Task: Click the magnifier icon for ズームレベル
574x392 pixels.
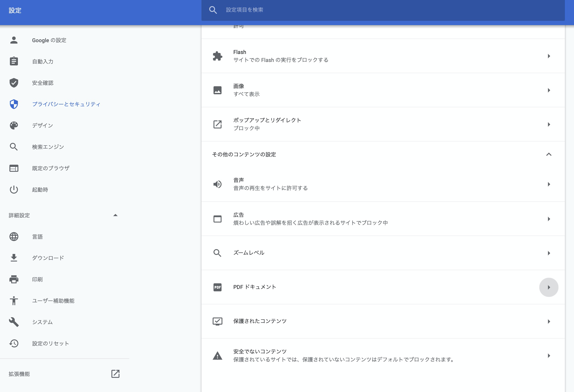Action: tap(218, 253)
